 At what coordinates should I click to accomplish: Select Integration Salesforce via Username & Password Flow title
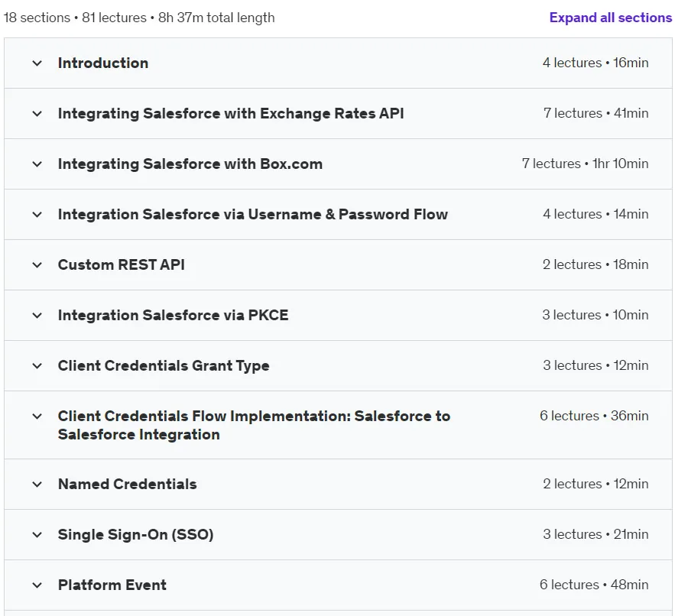tap(253, 214)
